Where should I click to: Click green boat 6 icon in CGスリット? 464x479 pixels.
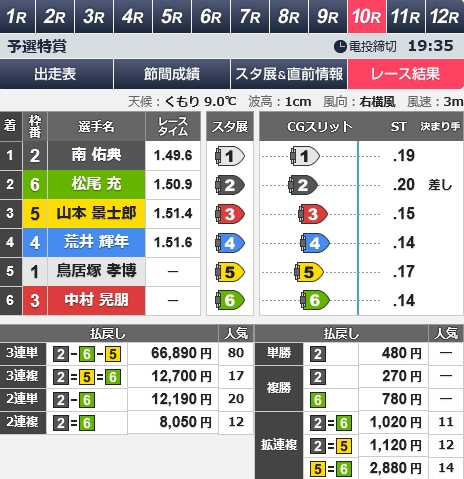click(315, 300)
